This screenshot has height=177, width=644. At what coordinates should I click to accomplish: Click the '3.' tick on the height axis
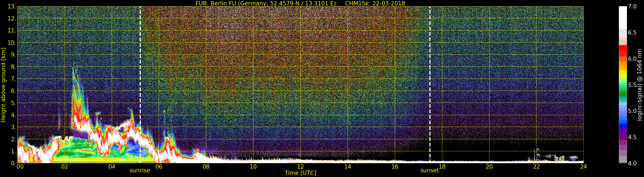[x=13, y=127]
